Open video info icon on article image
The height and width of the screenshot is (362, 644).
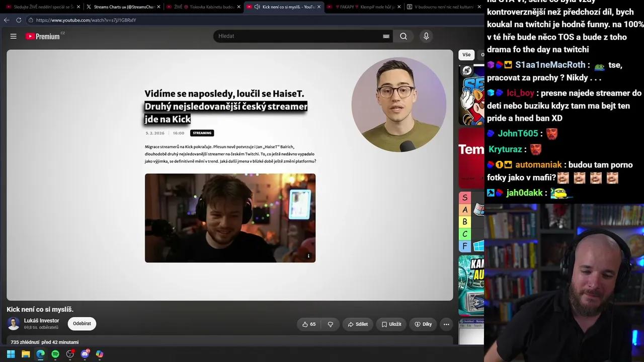[308, 256]
